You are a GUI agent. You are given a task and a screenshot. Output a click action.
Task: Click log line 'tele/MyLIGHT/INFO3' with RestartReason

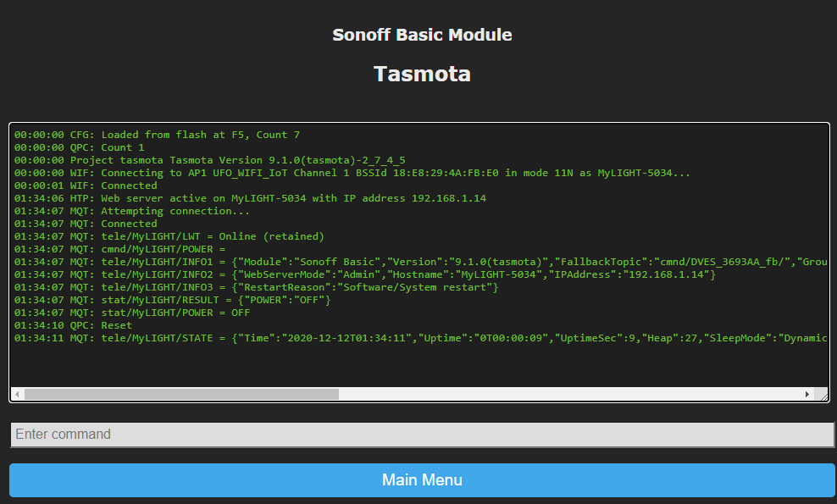pyautogui.click(x=256, y=287)
